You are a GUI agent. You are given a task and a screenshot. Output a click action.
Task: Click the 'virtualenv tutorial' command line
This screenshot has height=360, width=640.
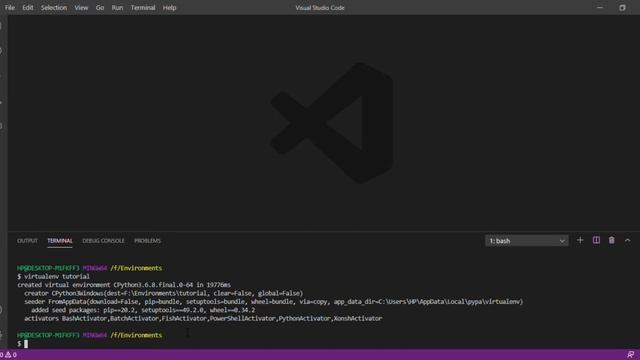(x=53, y=276)
